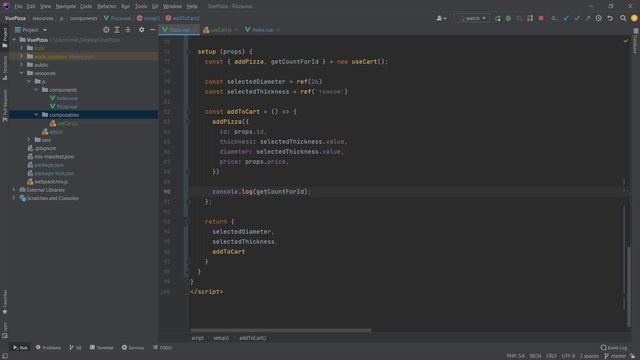Click the Git push arrow icon

(588, 18)
